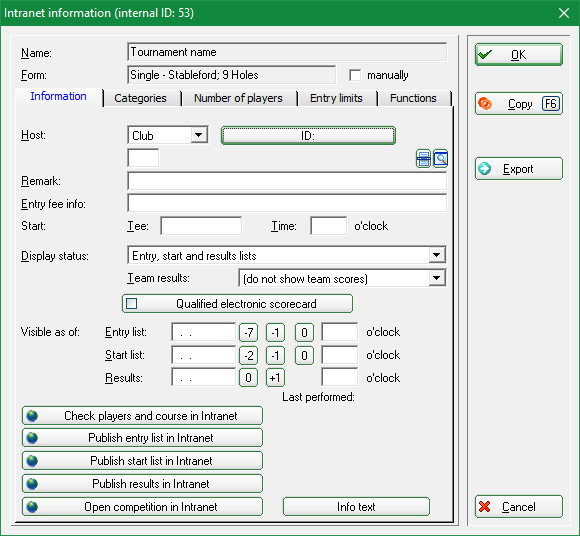Click globe icon on Publish entry list
The image size is (580, 536).
32,438
